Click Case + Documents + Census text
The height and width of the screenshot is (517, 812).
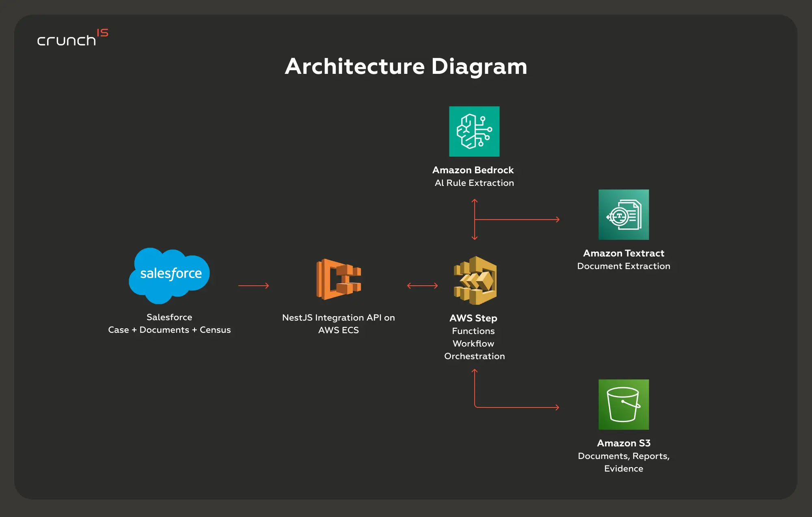click(x=169, y=330)
